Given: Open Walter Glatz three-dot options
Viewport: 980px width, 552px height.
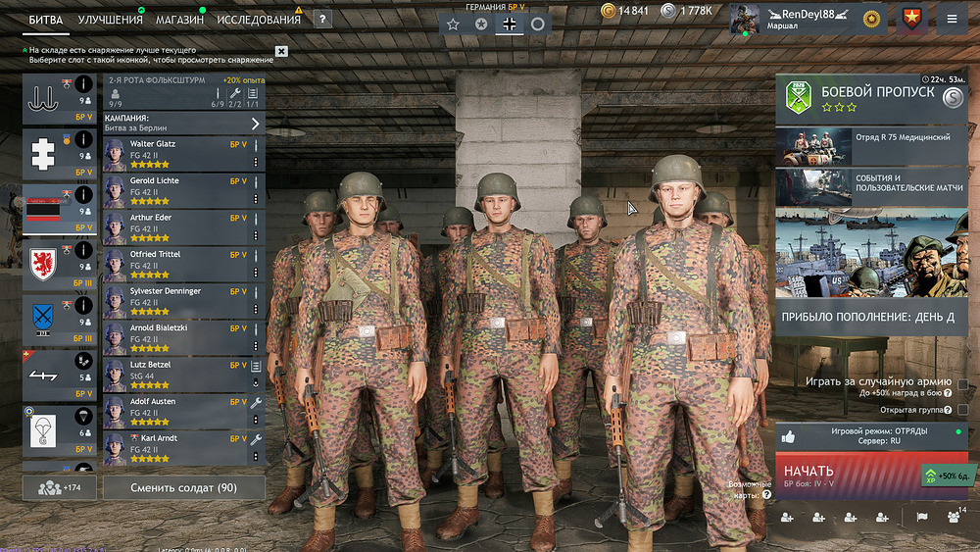Looking at the screenshot, I should click(x=256, y=162).
